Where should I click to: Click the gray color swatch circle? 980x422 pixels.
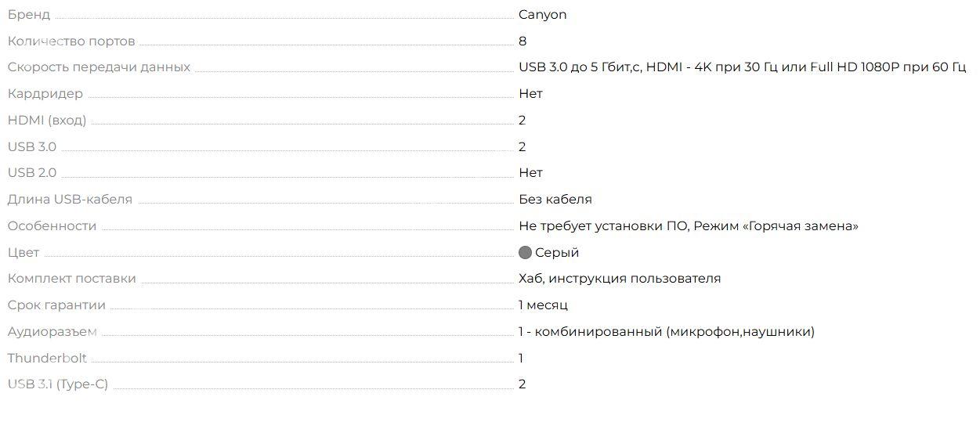(525, 253)
